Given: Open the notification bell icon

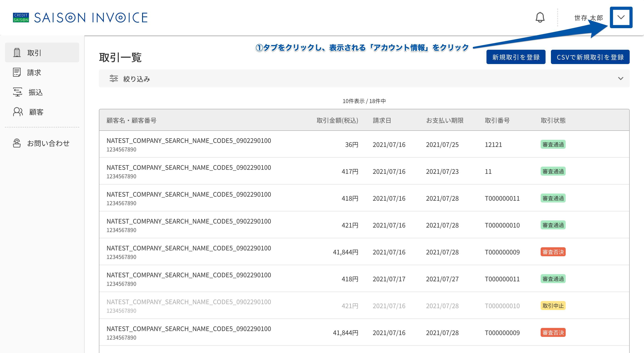Looking at the screenshot, I should point(540,17).
